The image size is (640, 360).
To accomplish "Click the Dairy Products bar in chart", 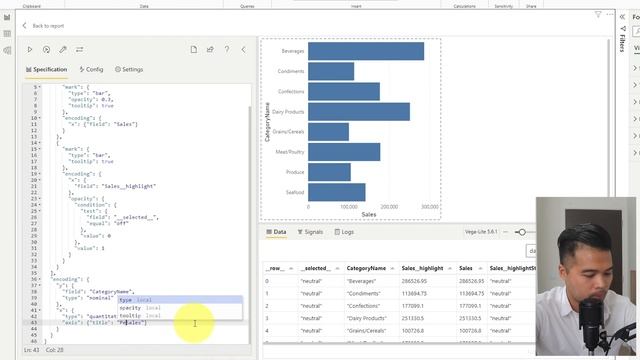I will click(x=359, y=111).
